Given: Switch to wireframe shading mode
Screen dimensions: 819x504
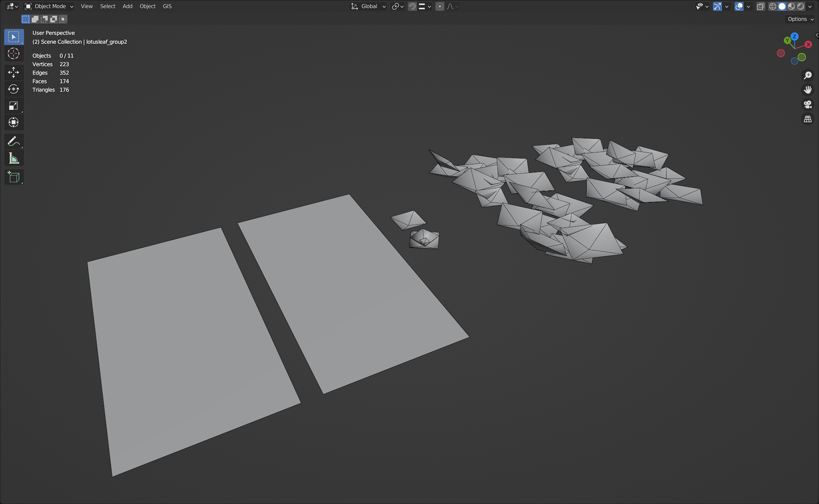Looking at the screenshot, I should click(773, 6).
